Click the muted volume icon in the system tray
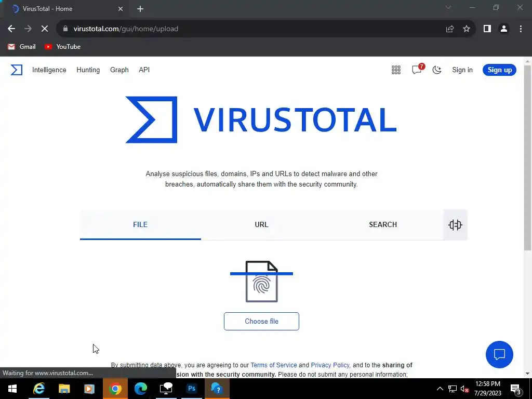Image resolution: width=532 pixels, height=399 pixels. [x=464, y=389]
